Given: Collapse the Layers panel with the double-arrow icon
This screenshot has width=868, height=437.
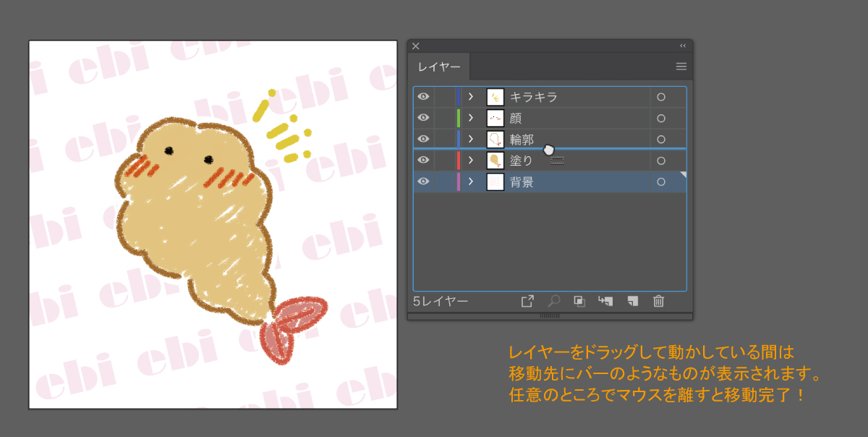Looking at the screenshot, I should click(x=683, y=46).
